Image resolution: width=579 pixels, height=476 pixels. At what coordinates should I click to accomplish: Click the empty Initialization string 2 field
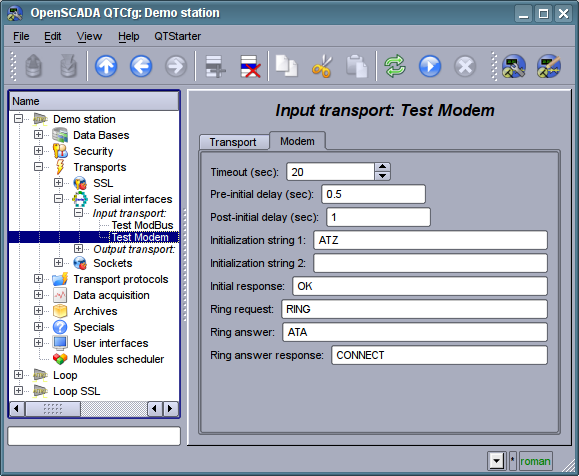click(x=430, y=263)
